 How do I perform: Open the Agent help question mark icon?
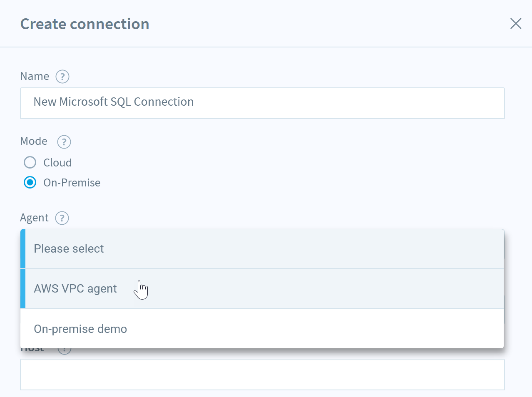click(62, 218)
